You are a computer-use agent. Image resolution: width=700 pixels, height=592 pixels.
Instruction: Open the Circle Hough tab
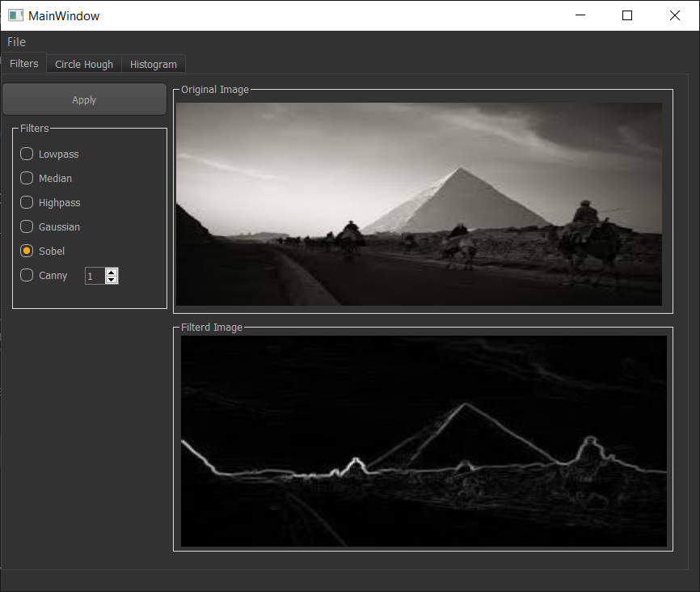coord(84,65)
